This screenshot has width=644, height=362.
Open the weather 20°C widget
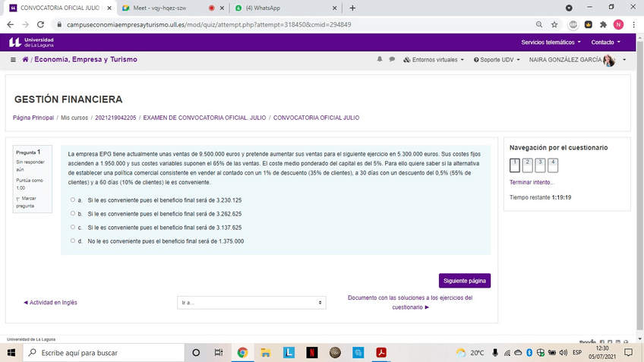[x=470, y=353]
